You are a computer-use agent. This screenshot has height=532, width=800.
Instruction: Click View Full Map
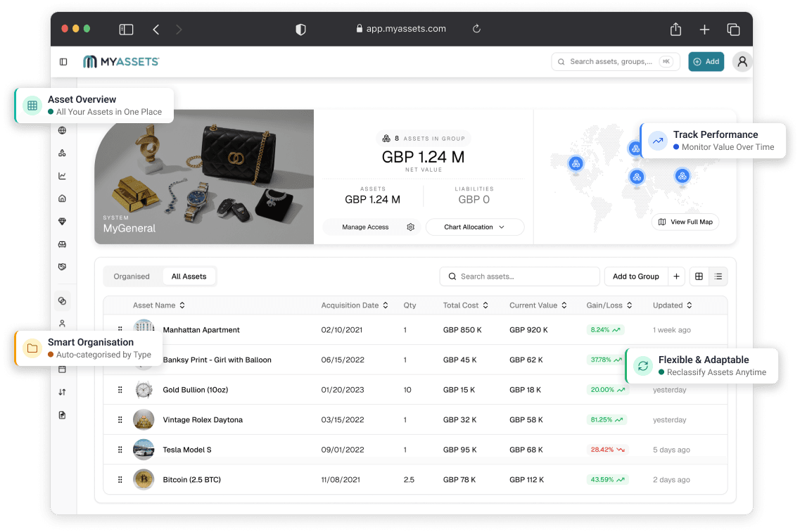coord(685,222)
